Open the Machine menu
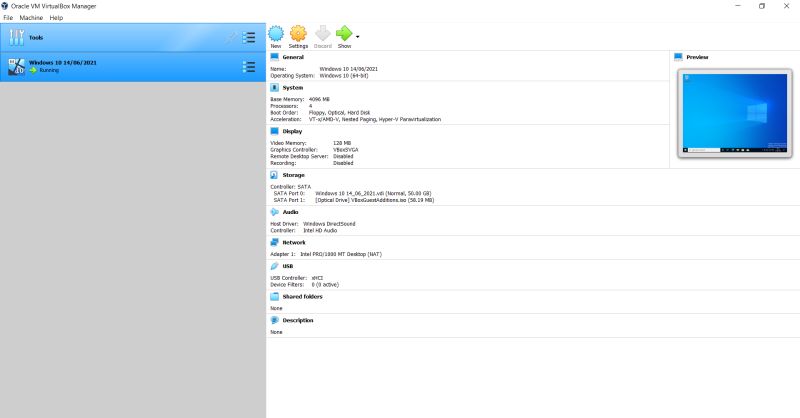The image size is (800, 418). (31, 17)
